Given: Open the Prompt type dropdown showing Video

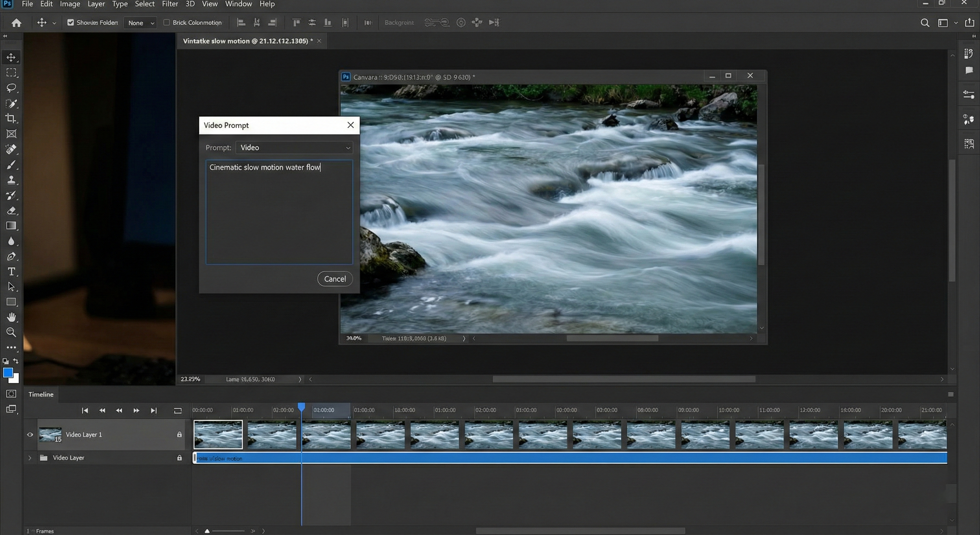Looking at the screenshot, I should 294,148.
